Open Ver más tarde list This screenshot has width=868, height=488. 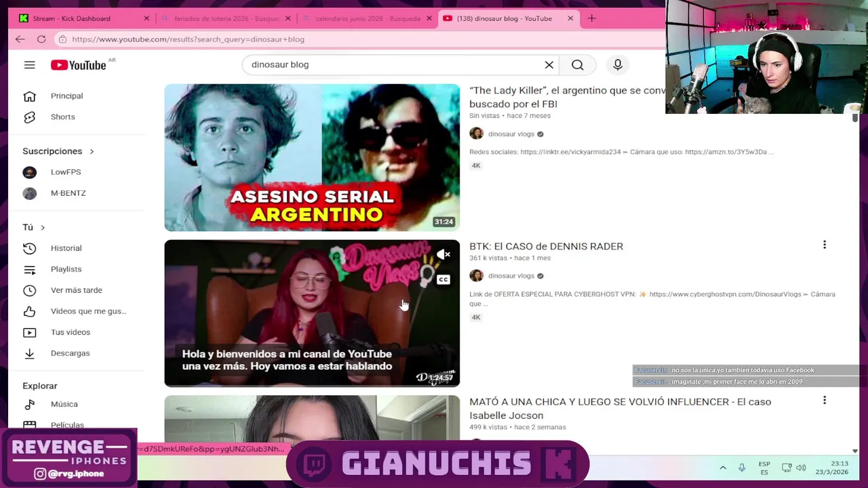pos(77,290)
